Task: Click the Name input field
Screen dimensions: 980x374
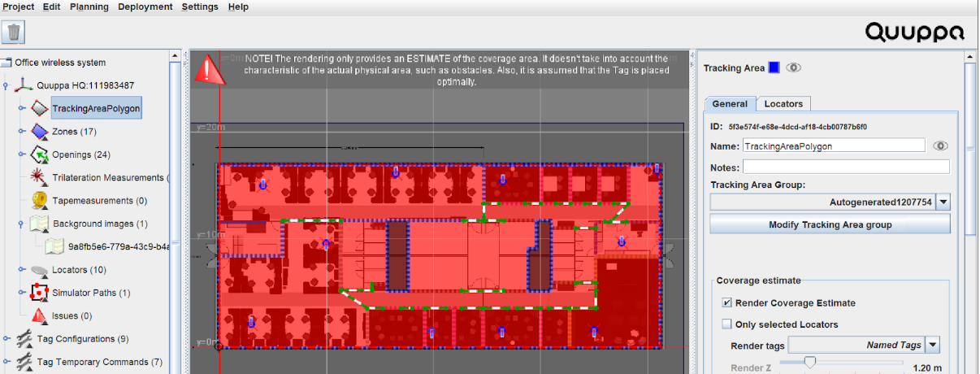Action: tap(834, 146)
